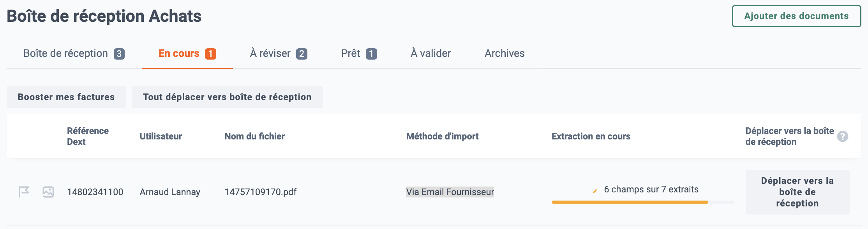Open the Boîte de réception tab

74,53
